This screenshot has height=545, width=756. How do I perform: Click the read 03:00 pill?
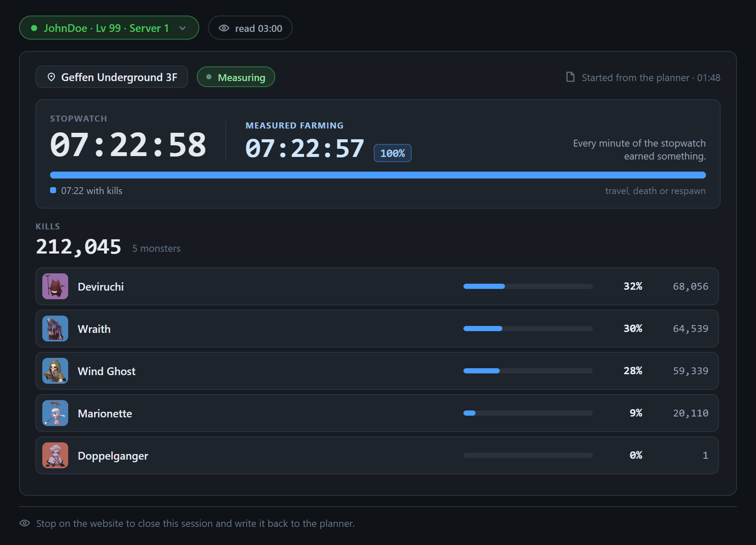click(x=250, y=28)
